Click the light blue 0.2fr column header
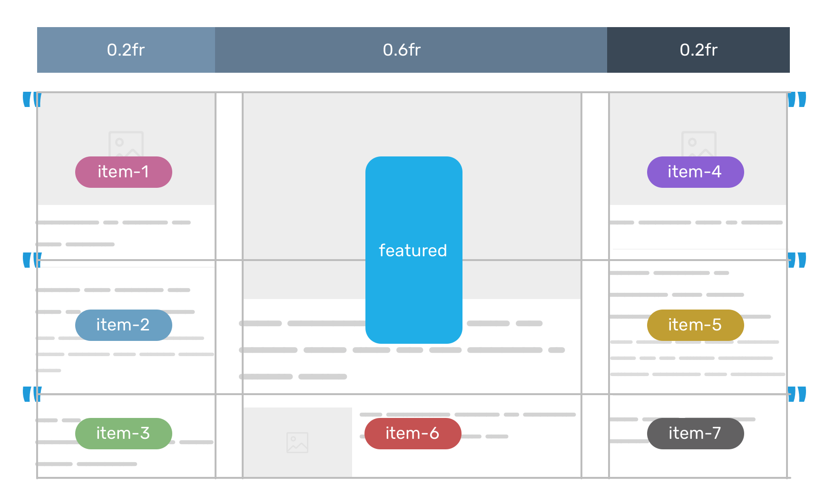The width and height of the screenshot is (826, 504). (x=126, y=50)
